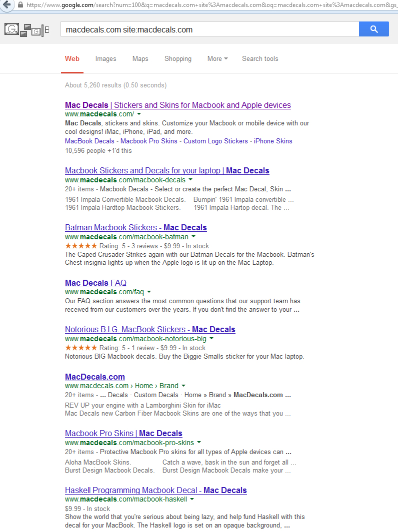The width and height of the screenshot is (398, 532).
Task: Switch to the Maps tab
Action: (x=140, y=59)
